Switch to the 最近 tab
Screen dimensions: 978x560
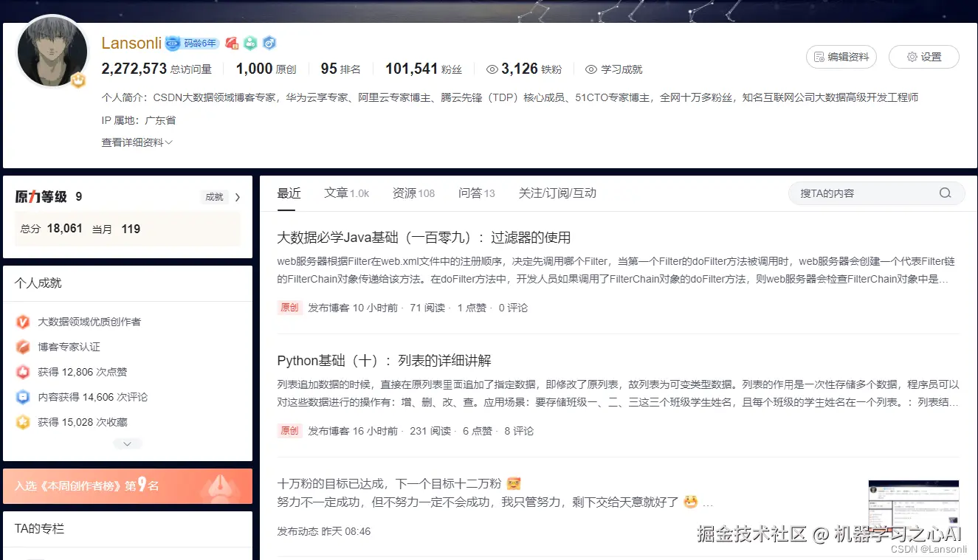[x=289, y=193]
